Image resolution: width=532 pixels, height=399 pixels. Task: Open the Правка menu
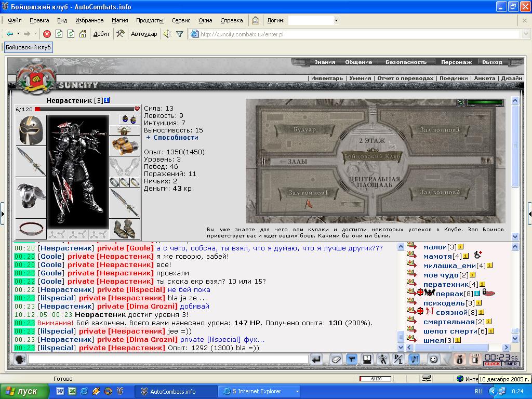point(39,20)
